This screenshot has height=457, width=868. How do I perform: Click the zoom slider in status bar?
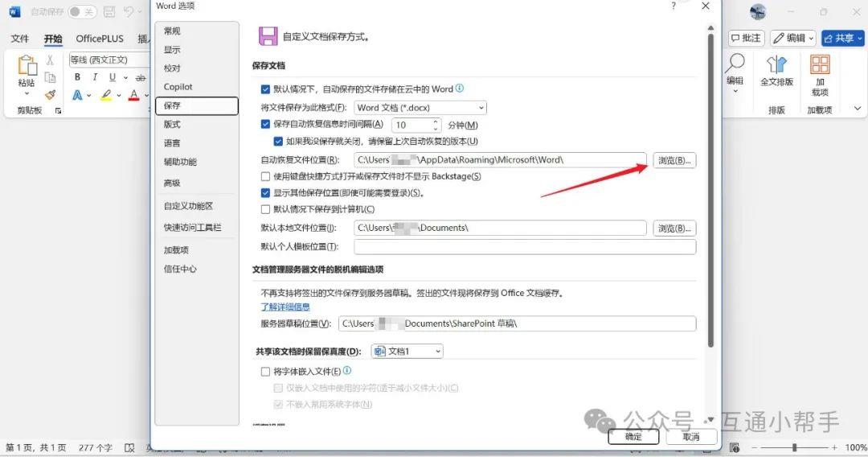coord(794,447)
